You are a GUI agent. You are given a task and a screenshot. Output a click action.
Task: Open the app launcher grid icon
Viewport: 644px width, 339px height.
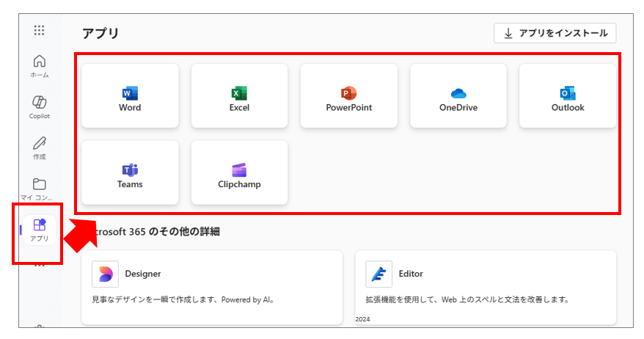[39, 30]
